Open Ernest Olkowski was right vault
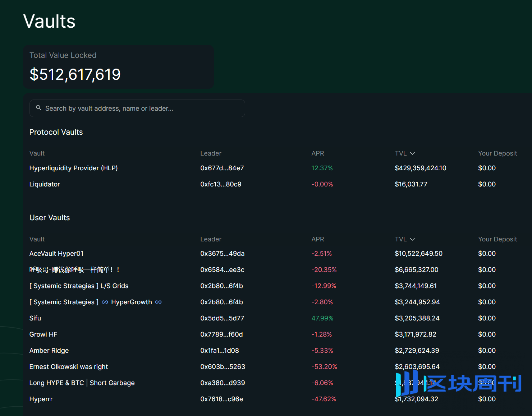This screenshot has height=416, width=532. click(68, 367)
